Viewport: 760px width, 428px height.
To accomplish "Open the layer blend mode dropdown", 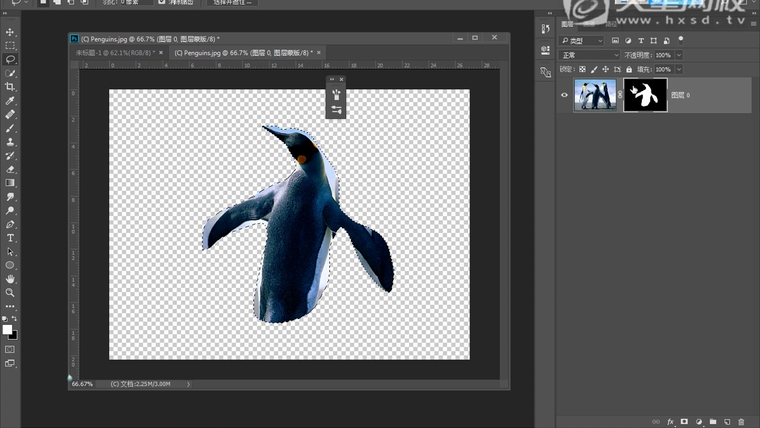I will tap(590, 55).
